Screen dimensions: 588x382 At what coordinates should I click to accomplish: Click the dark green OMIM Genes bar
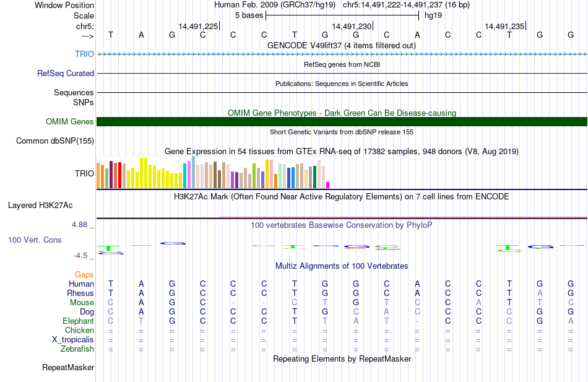pos(342,121)
